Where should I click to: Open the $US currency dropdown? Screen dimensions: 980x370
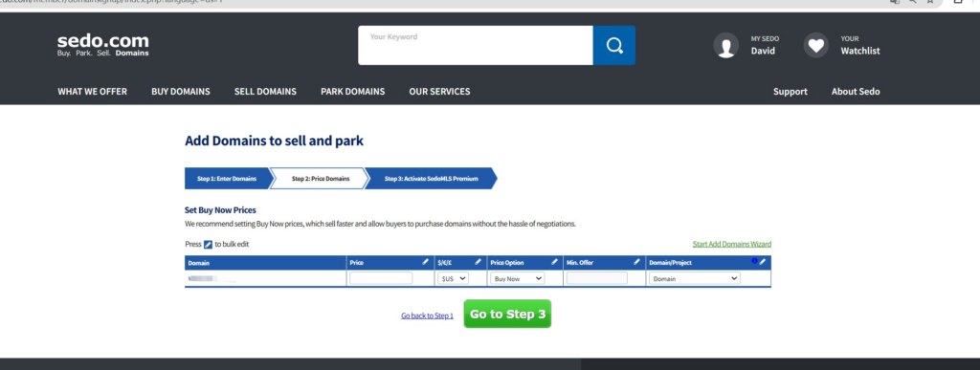[x=454, y=279]
